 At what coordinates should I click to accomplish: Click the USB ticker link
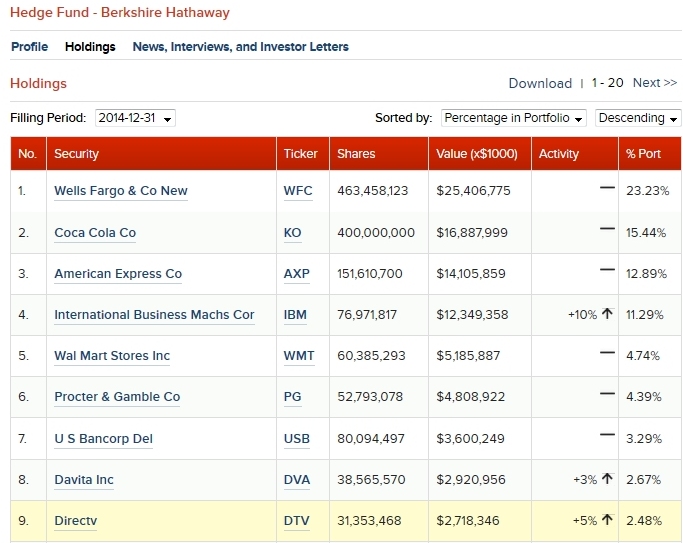click(297, 438)
